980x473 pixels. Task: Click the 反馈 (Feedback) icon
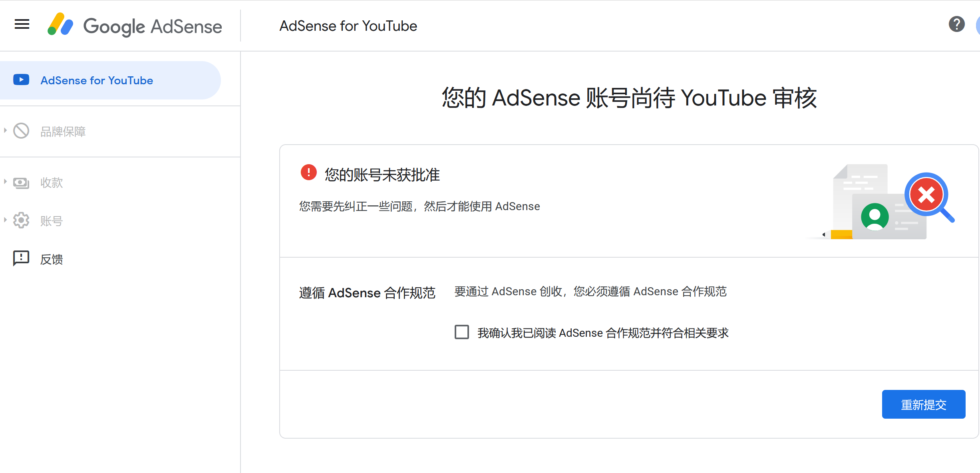tap(21, 258)
